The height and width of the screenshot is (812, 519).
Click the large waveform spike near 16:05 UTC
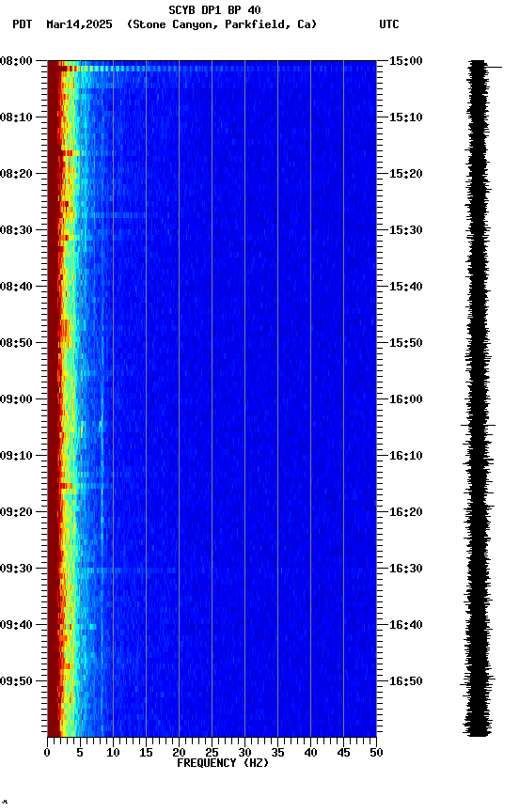(478, 425)
